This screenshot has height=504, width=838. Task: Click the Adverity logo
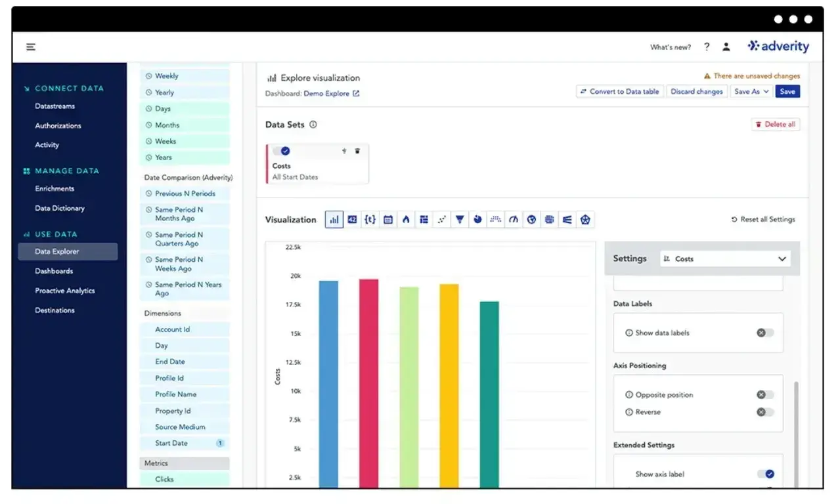click(x=778, y=46)
